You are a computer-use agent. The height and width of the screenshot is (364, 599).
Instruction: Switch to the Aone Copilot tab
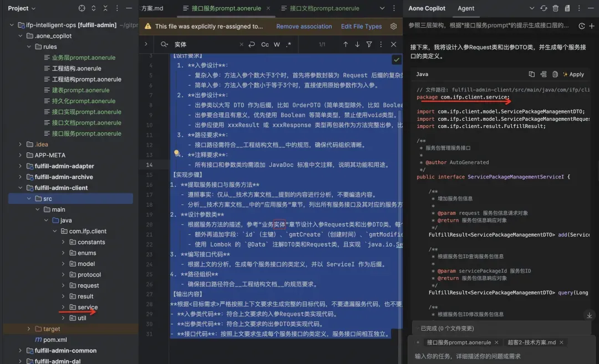[x=427, y=8]
